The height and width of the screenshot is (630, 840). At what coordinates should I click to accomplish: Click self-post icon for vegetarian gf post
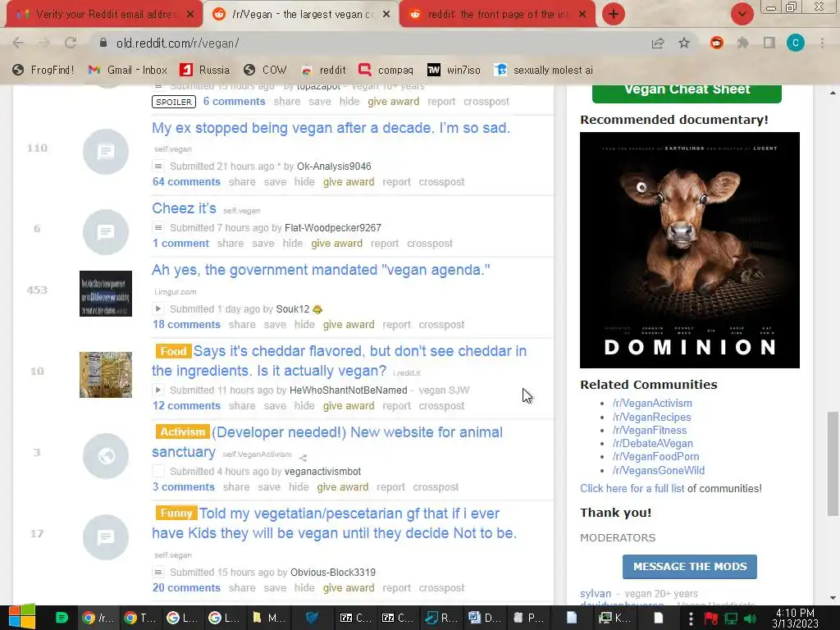pyautogui.click(x=106, y=537)
